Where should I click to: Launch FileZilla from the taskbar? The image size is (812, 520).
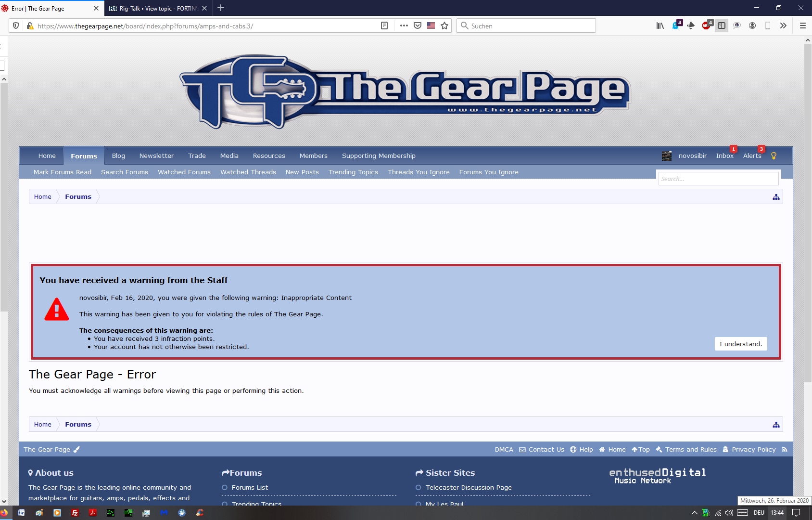(75, 513)
